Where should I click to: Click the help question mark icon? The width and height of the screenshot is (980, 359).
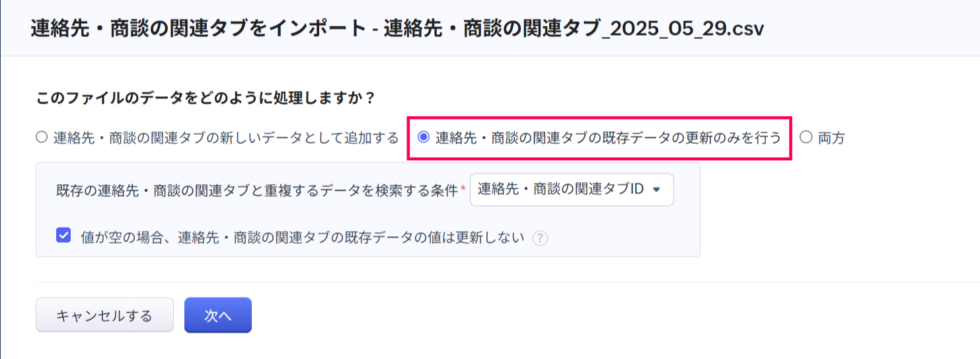pyautogui.click(x=541, y=238)
